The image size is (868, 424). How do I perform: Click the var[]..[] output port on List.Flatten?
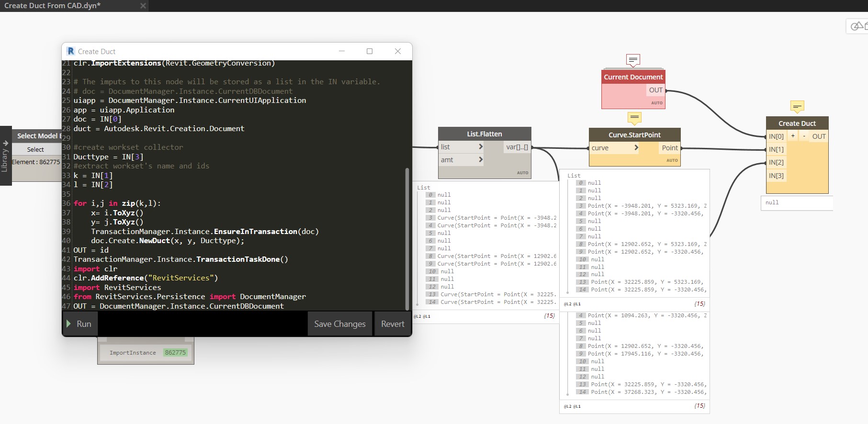pyautogui.click(x=517, y=147)
